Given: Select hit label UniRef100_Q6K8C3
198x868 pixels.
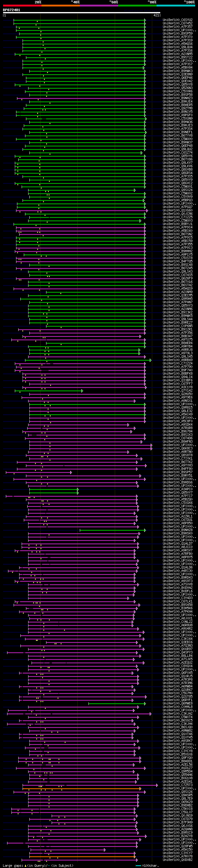Looking at the screenshot, I should click(x=178, y=449).
